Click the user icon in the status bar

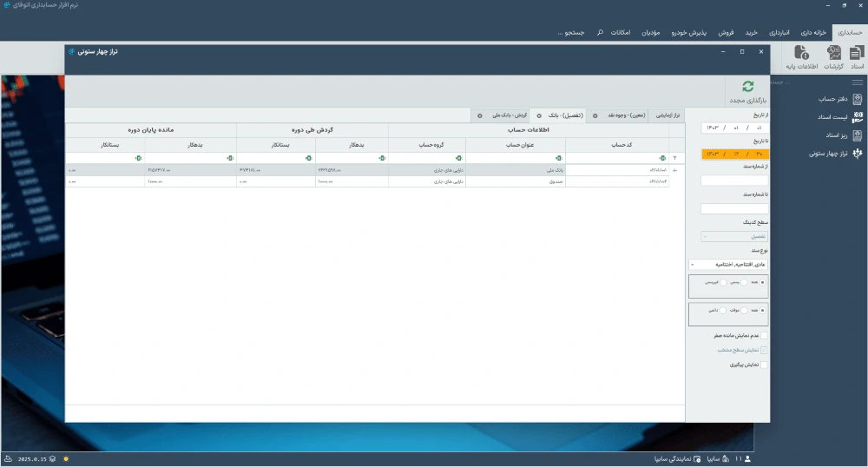coord(748,459)
